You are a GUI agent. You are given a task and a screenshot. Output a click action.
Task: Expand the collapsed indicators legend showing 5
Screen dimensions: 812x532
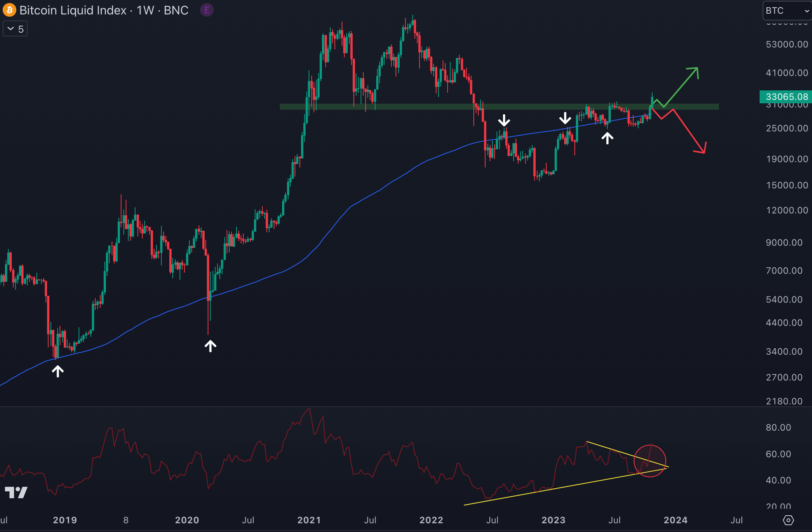coord(15,29)
